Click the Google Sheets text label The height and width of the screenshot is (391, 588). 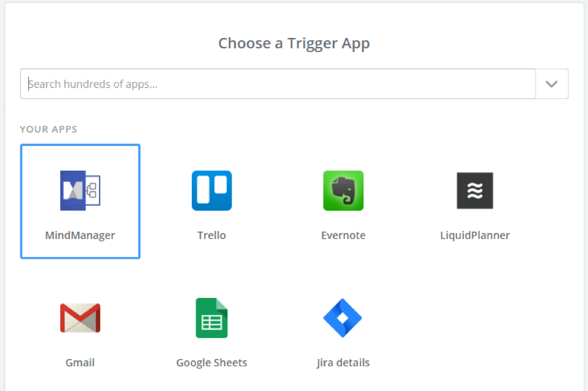(x=212, y=363)
